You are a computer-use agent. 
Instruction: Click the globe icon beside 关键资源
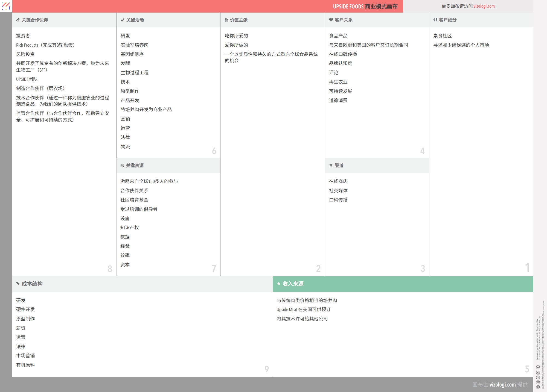tap(122, 166)
